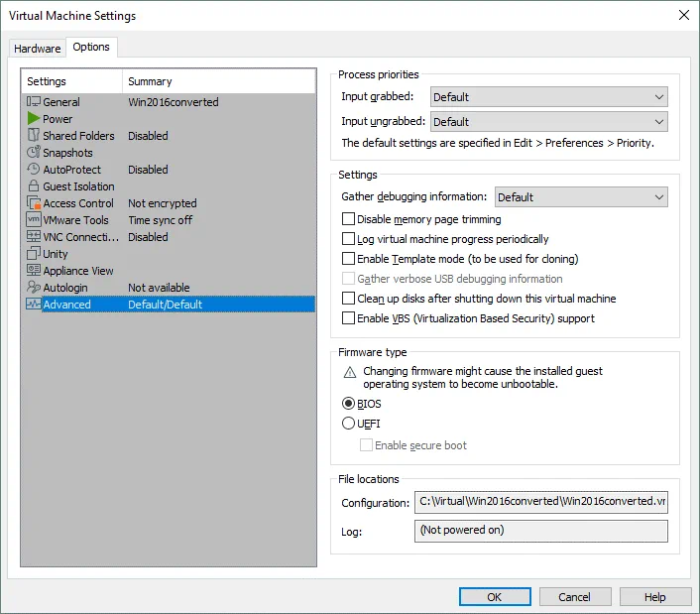Screen dimensions: 700x614
Task: Open the Input ungrabbed priority dropdown
Action: pyautogui.click(x=548, y=122)
